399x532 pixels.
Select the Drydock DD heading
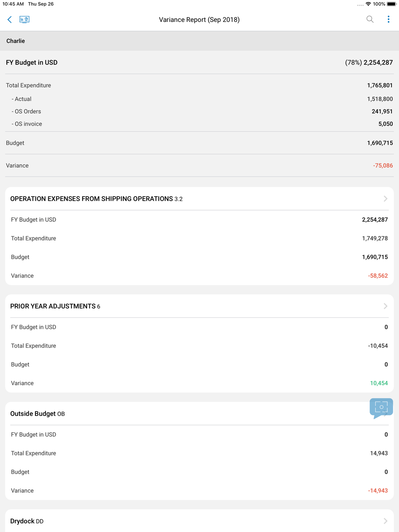27,521
